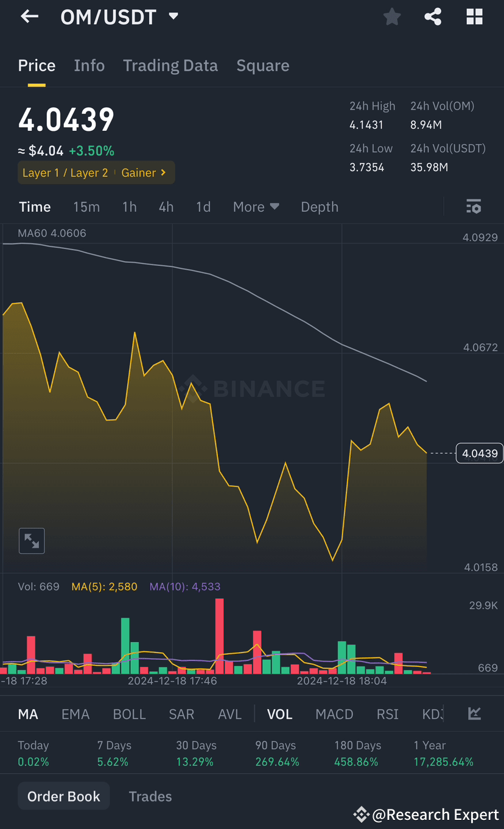Open the share options

click(433, 16)
